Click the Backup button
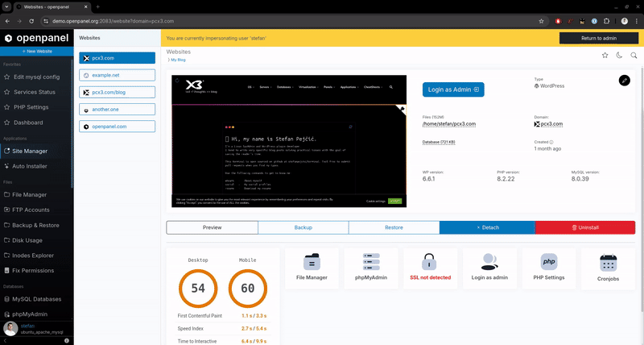Screen dimensions: 644x345 tap(303, 227)
